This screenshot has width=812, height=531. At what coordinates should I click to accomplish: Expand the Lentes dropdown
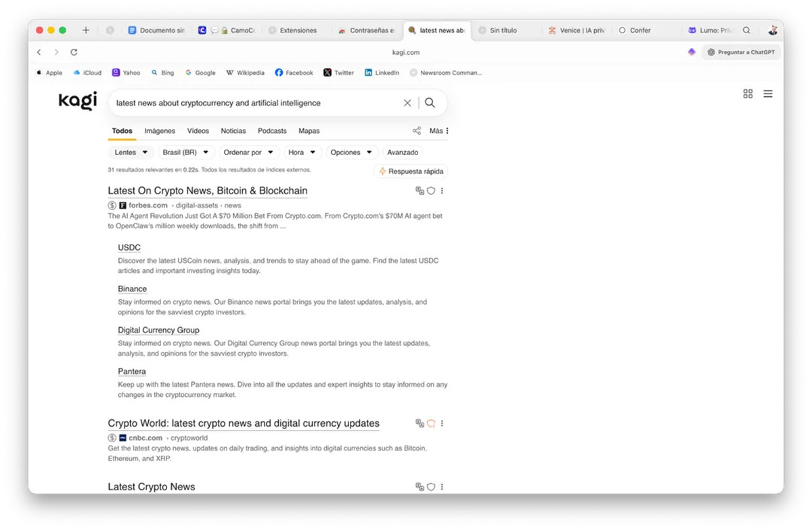tap(131, 152)
